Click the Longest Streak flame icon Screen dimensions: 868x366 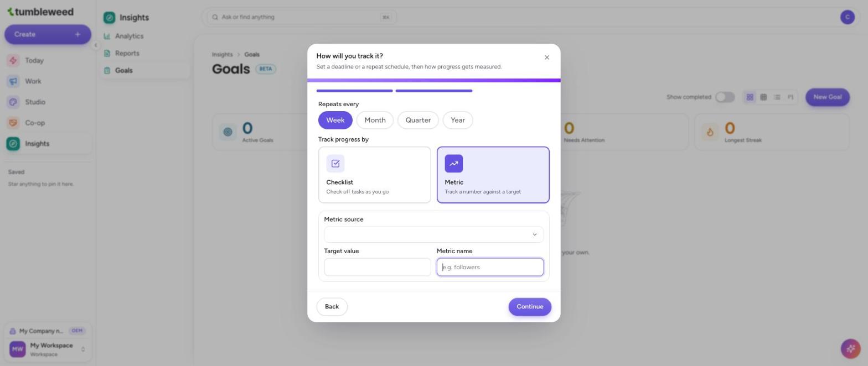click(710, 132)
